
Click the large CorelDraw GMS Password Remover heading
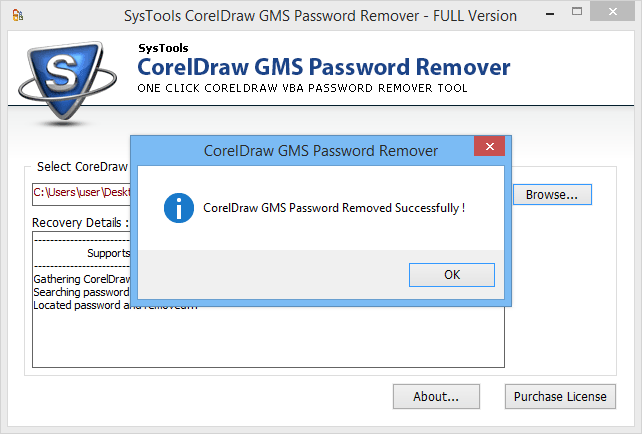click(x=323, y=68)
